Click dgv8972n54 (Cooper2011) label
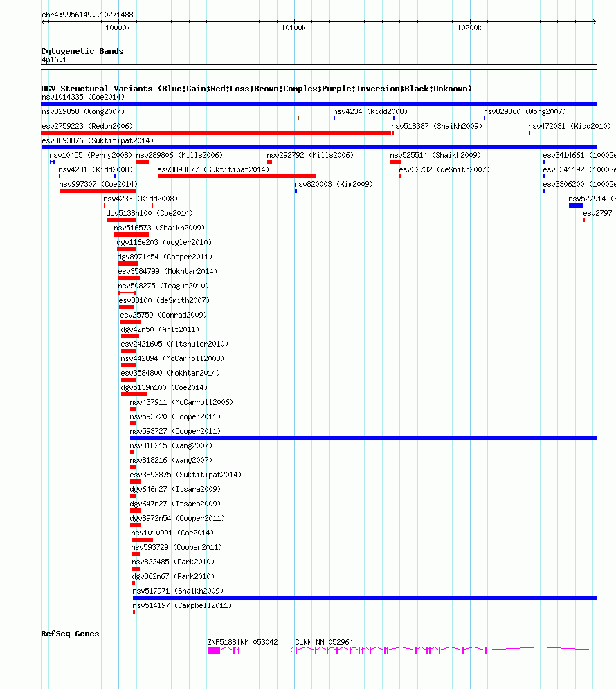 pos(177,518)
